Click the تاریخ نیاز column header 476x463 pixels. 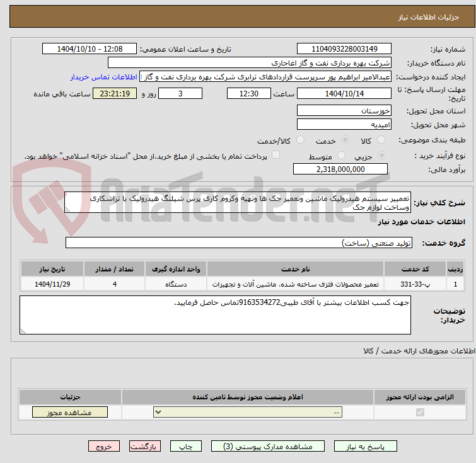(52, 269)
